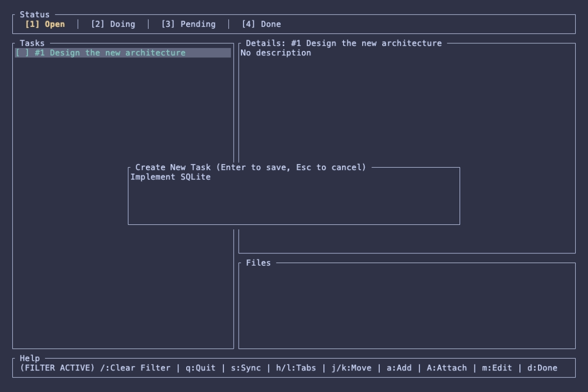Click the 'm:Edit' help shortcut
The height and width of the screenshot is (392, 588).
point(497,368)
